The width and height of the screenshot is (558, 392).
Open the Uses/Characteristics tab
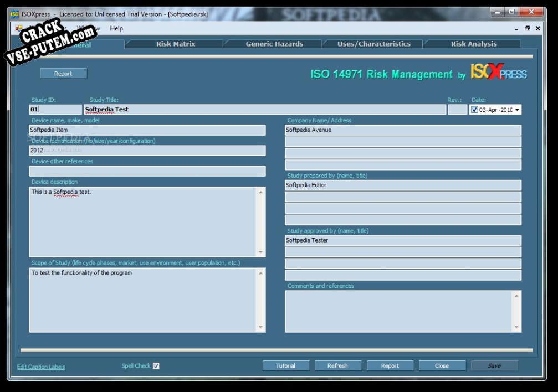(373, 44)
